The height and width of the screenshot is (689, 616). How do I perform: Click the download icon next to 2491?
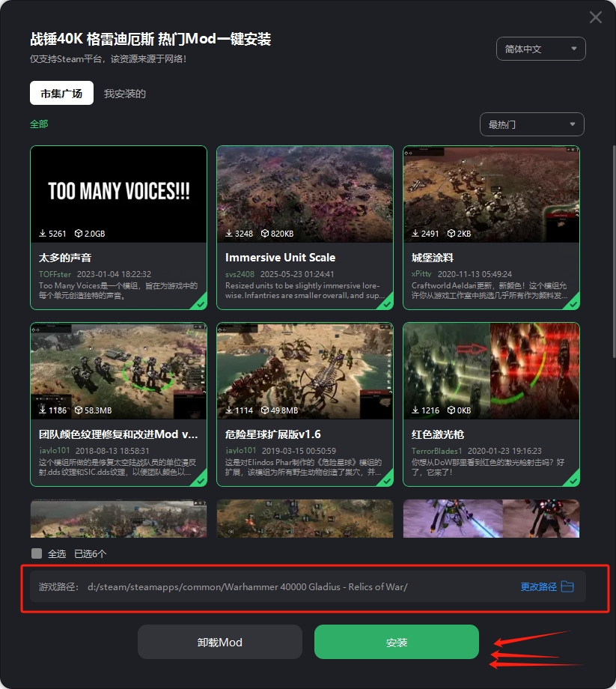(415, 234)
